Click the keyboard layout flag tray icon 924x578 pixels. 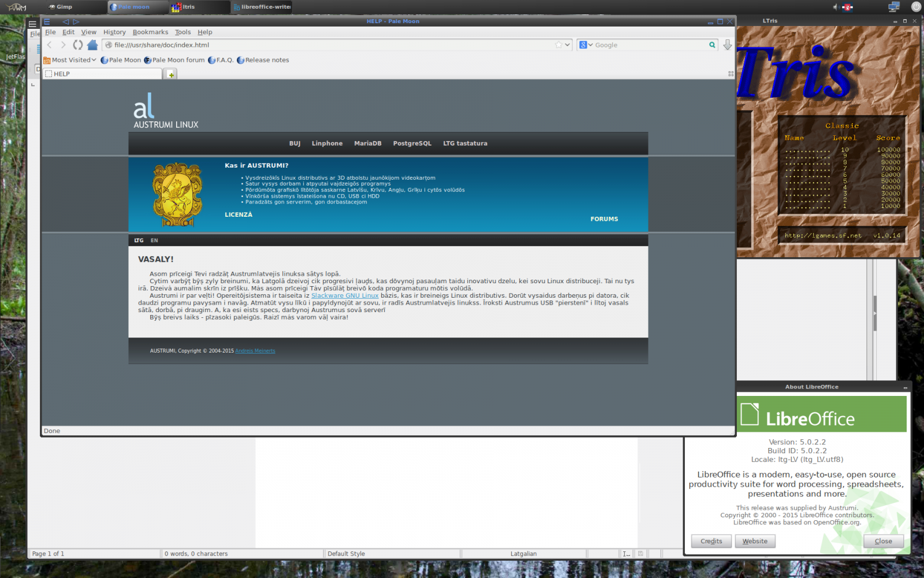click(848, 7)
